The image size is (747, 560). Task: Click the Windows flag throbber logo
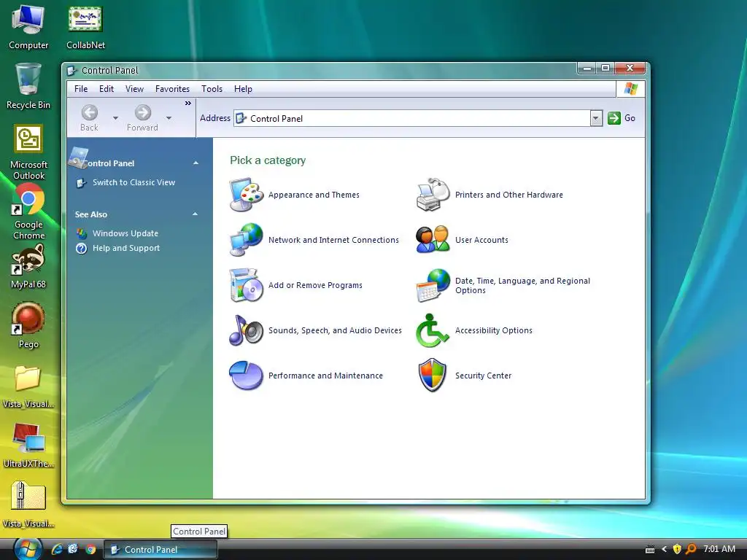click(631, 88)
